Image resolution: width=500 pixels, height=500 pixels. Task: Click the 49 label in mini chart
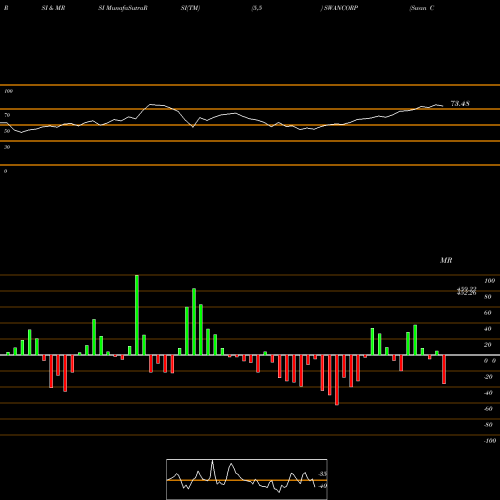322,486
